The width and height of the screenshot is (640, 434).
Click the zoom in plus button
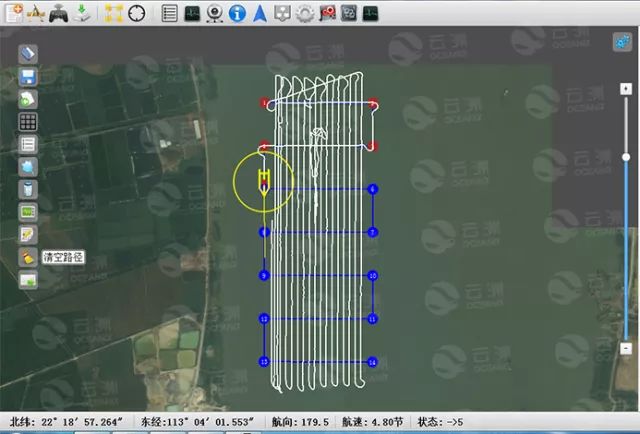(x=626, y=63)
